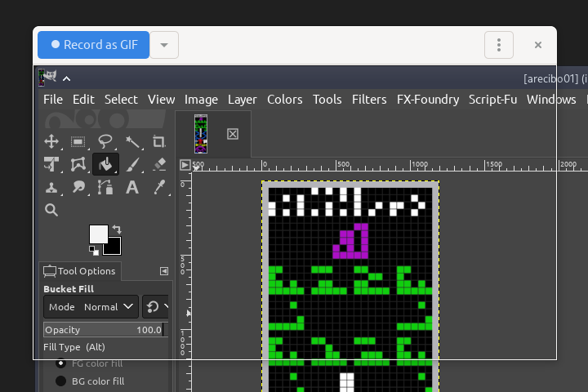Open the Mode Normal dropdown
Screen dimensions: 588x392
coord(91,307)
